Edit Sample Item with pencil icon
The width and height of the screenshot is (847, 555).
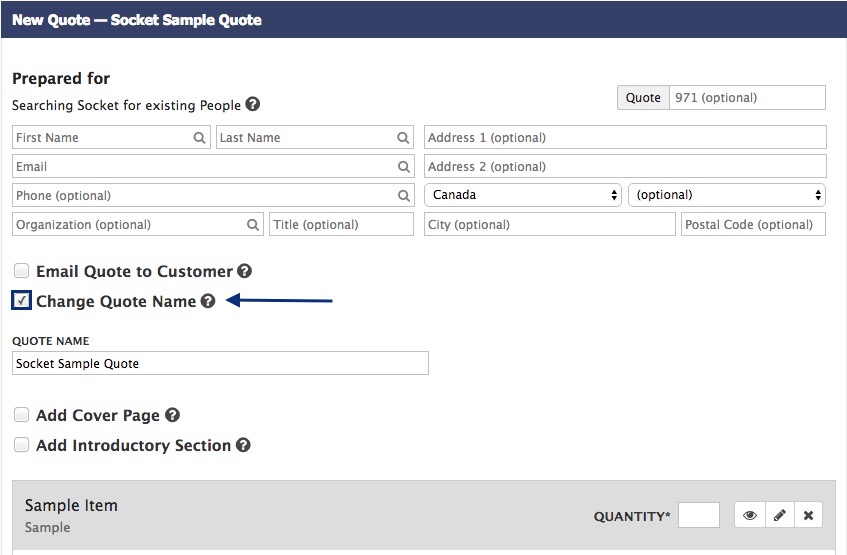[779, 515]
